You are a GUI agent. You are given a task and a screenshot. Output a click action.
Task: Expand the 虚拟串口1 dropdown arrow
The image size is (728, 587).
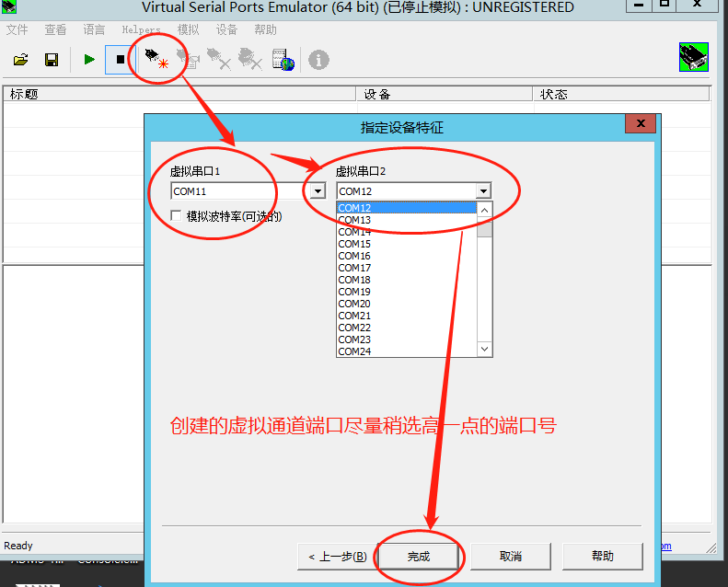pos(318,191)
